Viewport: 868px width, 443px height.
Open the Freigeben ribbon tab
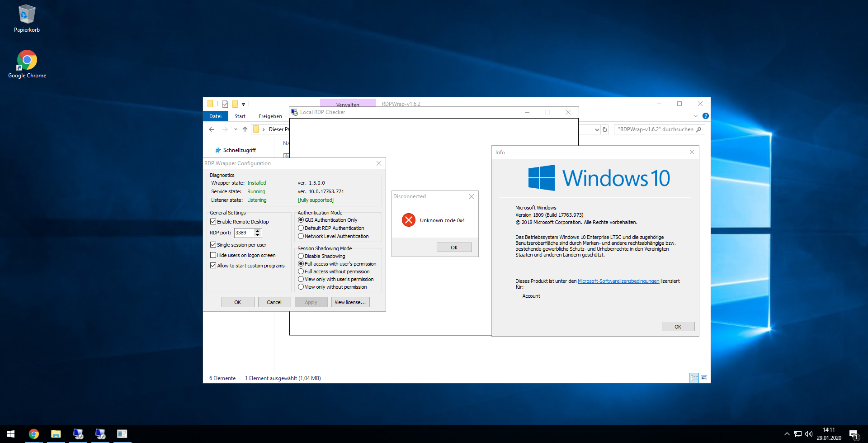coord(270,116)
